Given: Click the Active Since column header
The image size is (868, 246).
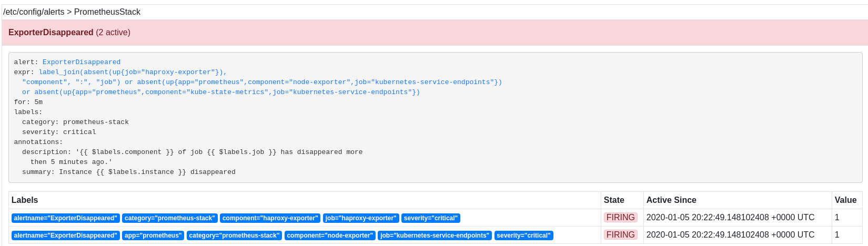Looking at the screenshot, I should tap(671, 200).
